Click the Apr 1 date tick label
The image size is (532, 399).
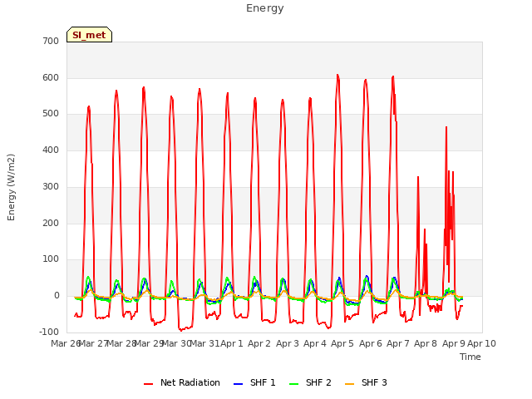pos(232,343)
